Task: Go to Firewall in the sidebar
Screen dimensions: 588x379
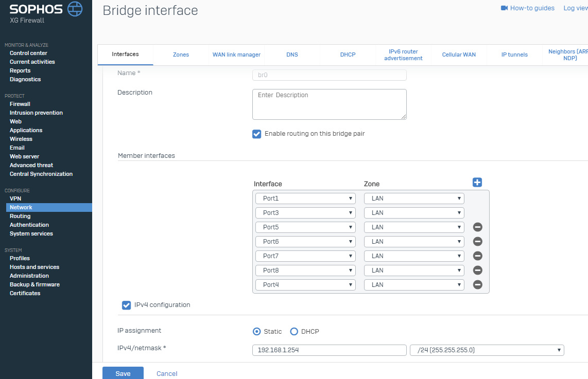Action: point(20,104)
